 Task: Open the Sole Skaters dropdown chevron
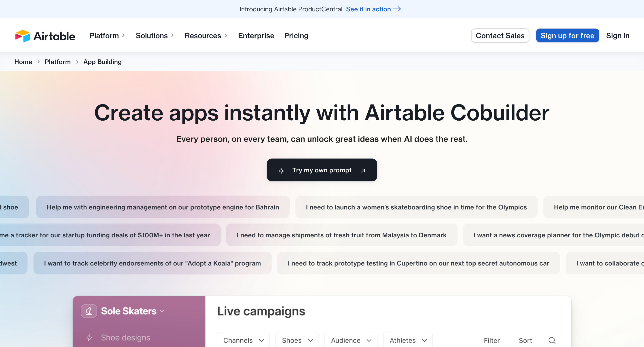point(162,311)
